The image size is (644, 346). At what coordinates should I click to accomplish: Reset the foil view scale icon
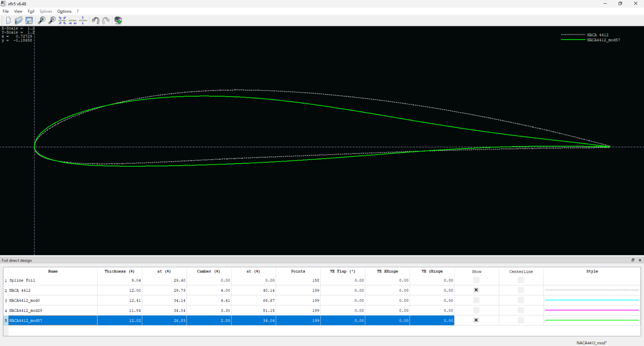tap(62, 21)
